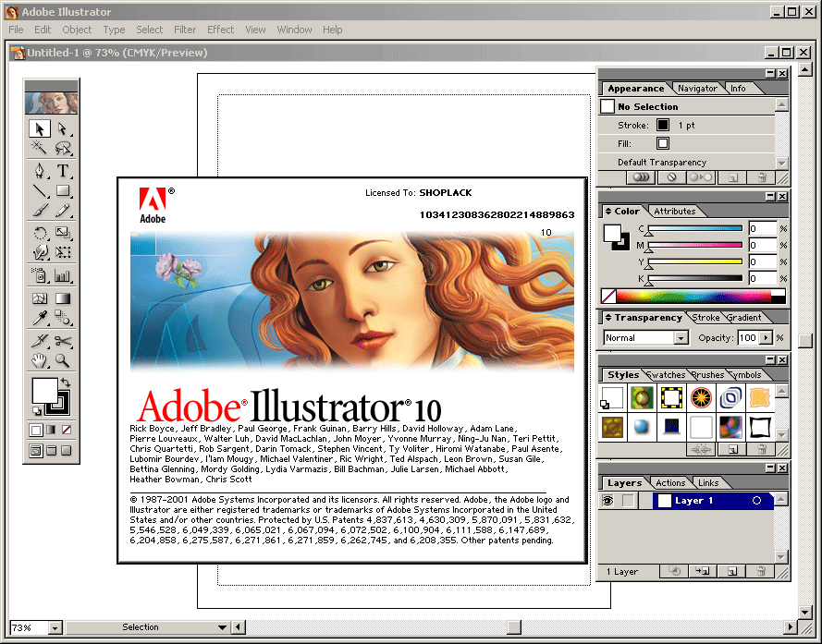Click the Layer 1 name
Screen dimensions: 822x644
[694, 501]
